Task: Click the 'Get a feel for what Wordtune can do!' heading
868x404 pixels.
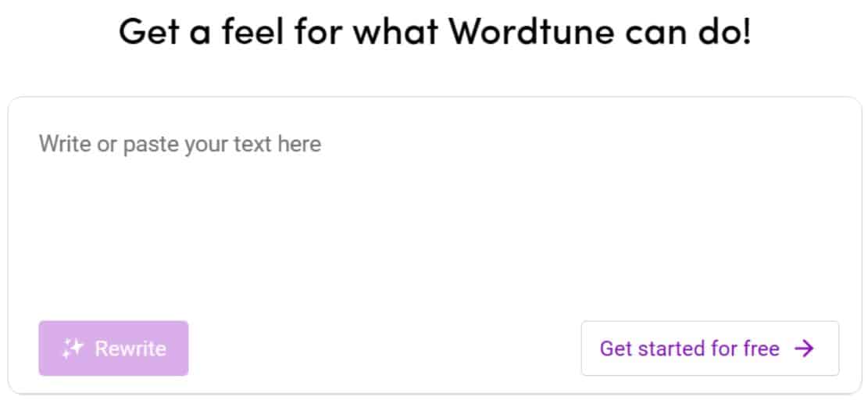Action: [434, 32]
